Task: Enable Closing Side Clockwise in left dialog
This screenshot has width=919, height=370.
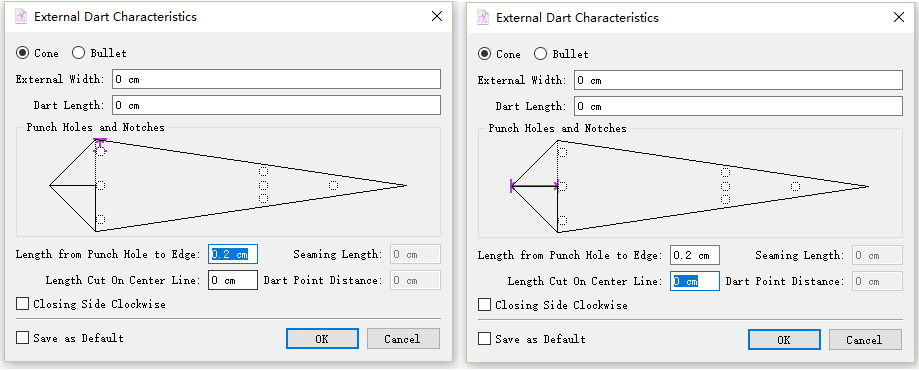Action: 23,304
